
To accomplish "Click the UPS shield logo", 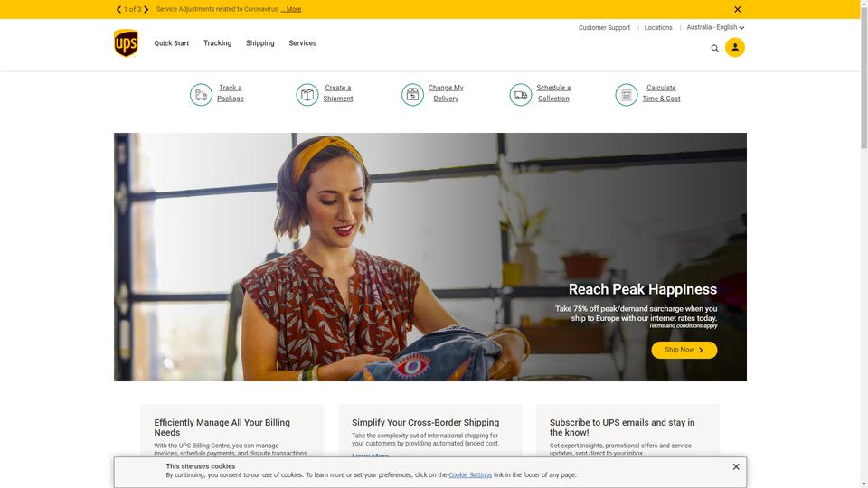I will 126,43.
